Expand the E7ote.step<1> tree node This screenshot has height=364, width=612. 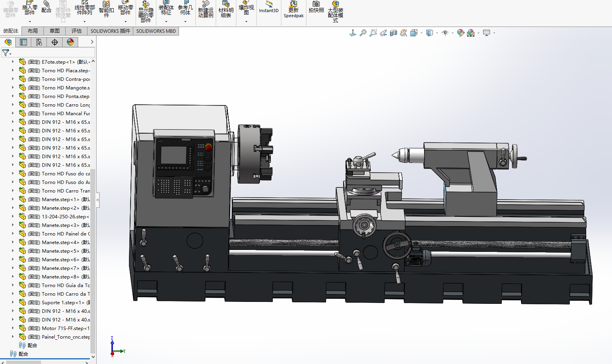(13, 62)
